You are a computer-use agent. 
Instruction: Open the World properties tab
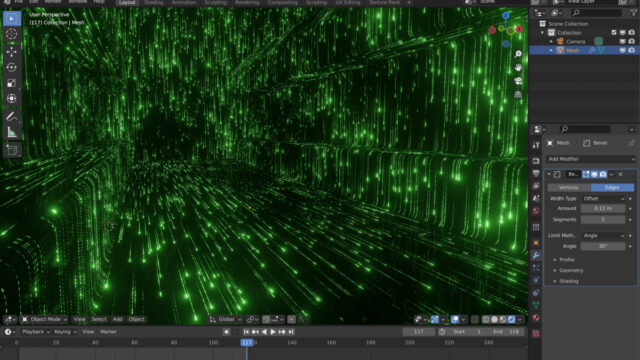click(x=536, y=211)
